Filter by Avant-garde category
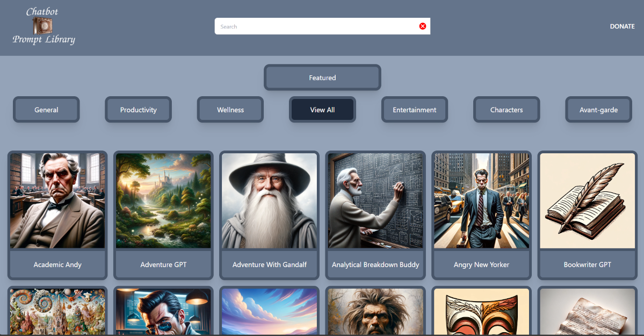The width and height of the screenshot is (644, 336). click(x=598, y=110)
